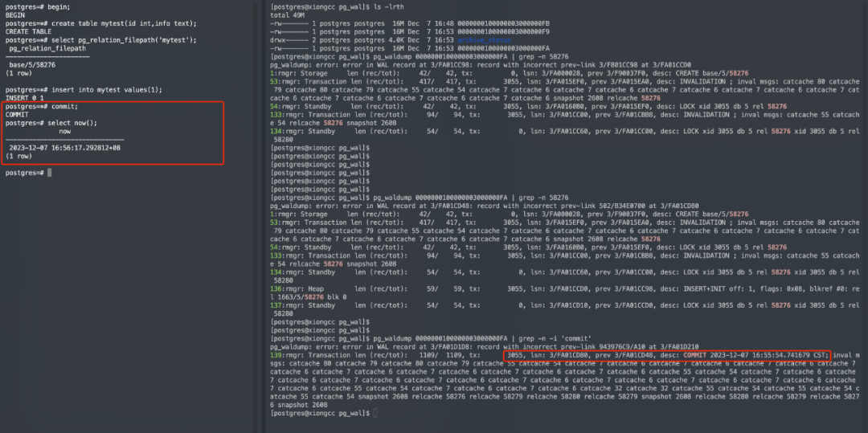868x433 pixels.
Task: Click the '139:rmgr: Transaction' record line
Action: pos(565,379)
